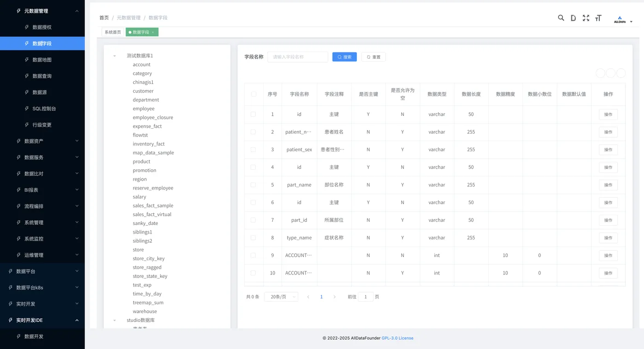Click the lightning icon beside 行级变更

tap(27, 125)
